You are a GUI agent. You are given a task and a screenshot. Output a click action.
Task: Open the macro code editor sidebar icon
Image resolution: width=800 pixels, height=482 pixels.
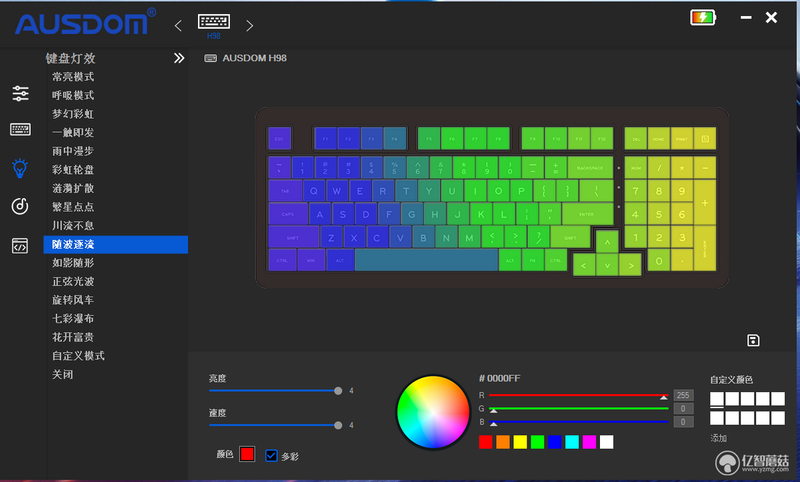pyautogui.click(x=20, y=246)
